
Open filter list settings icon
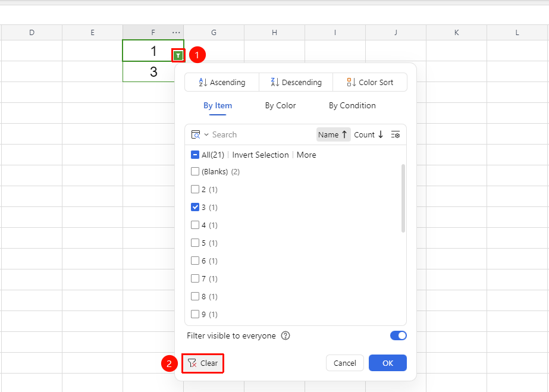click(x=396, y=135)
